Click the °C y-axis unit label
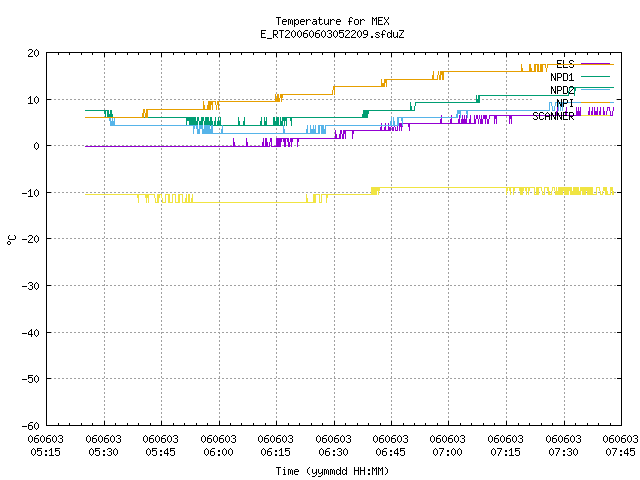 tap(11, 240)
